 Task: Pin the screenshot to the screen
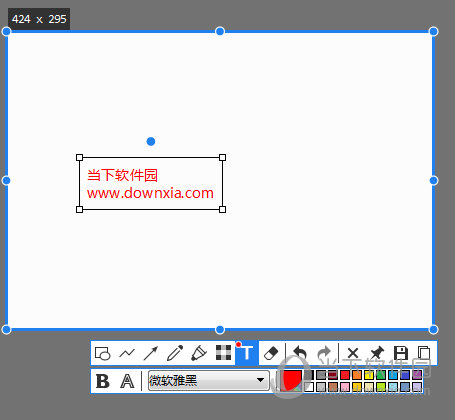(377, 353)
